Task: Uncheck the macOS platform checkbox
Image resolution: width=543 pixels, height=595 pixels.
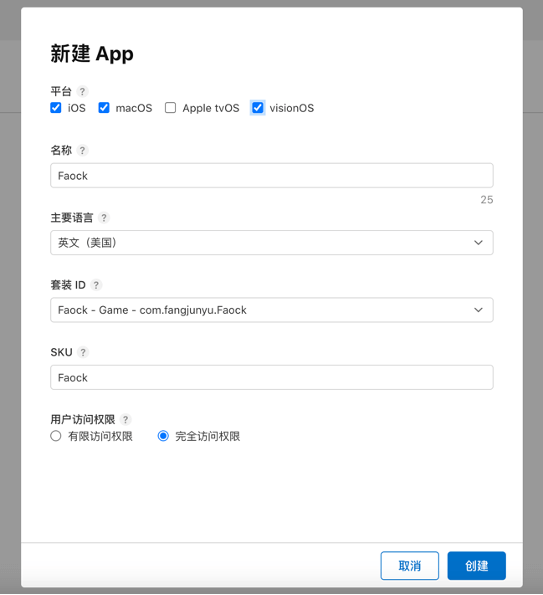Action: coord(104,108)
